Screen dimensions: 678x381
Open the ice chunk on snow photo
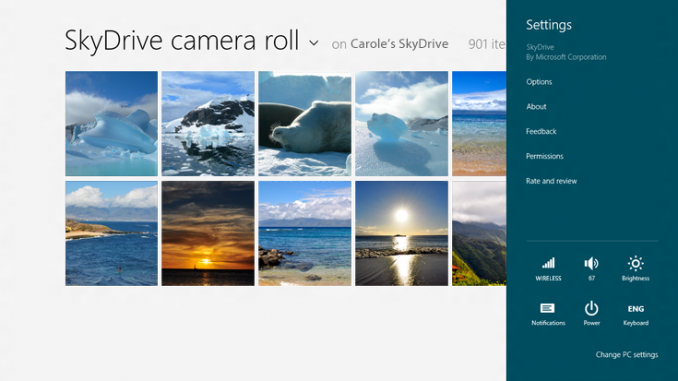402,124
